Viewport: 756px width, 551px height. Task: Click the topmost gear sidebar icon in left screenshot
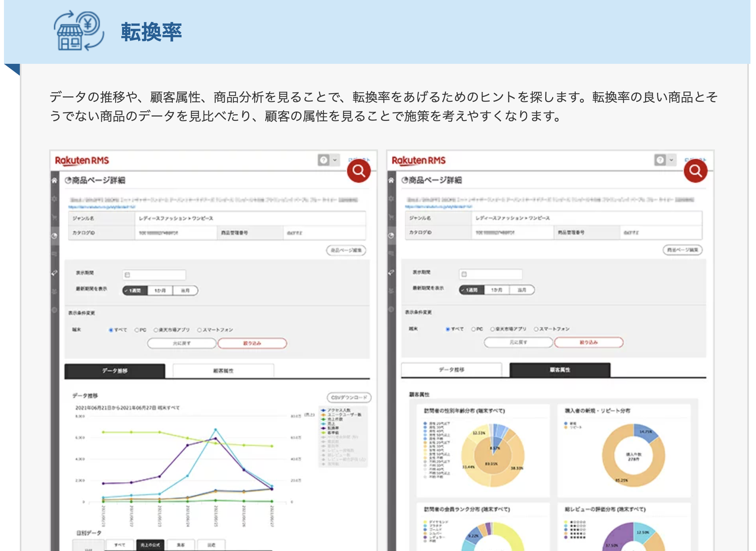(54, 199)
